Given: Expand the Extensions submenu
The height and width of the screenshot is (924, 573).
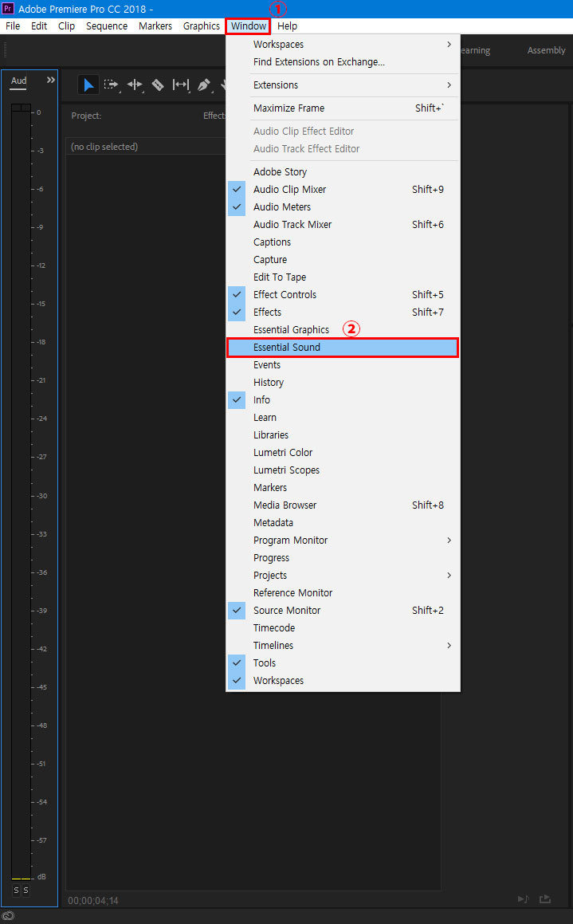Looking at the screenshot, I should 343,85.
